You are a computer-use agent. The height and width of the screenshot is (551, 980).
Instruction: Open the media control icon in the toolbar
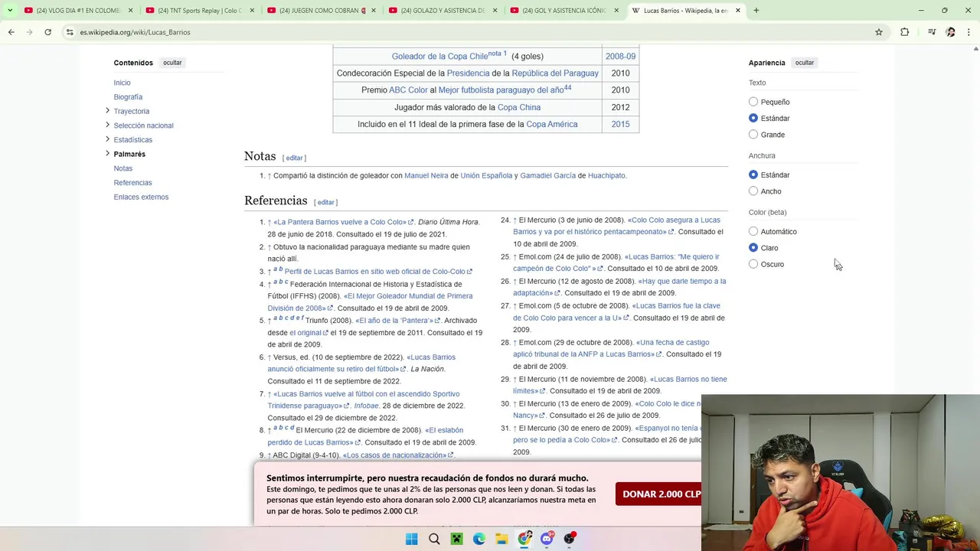pos(931,32)
